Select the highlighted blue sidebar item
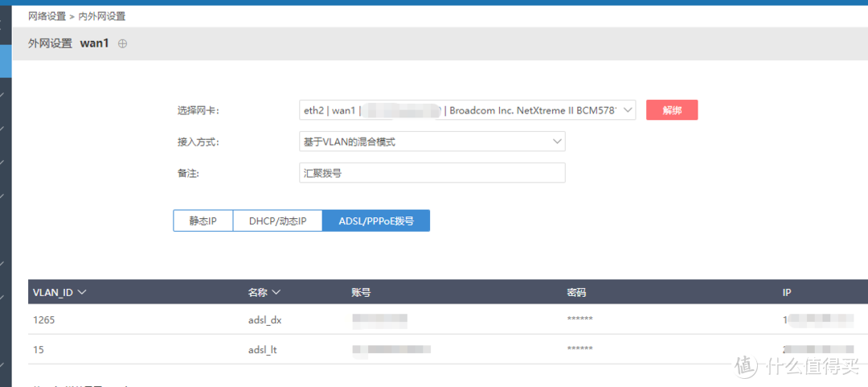Screen dimensions: 868x387 tap(6, 60)
